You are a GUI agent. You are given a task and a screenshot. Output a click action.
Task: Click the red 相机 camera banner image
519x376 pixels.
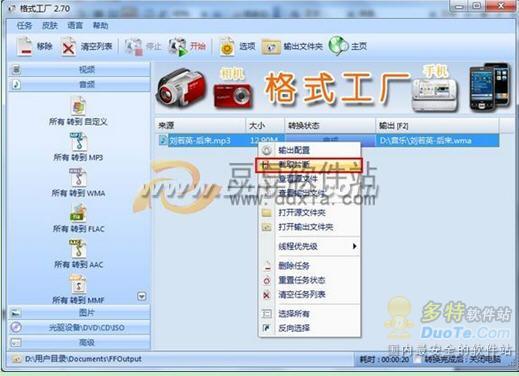(x=233, y=95)
